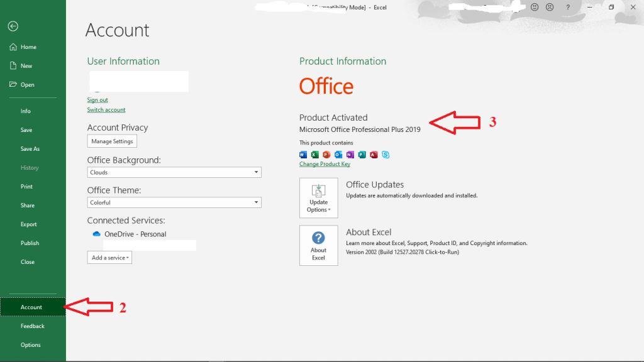Click the Publisher app icon
The image size is (644, 362).
click(362, 155)
